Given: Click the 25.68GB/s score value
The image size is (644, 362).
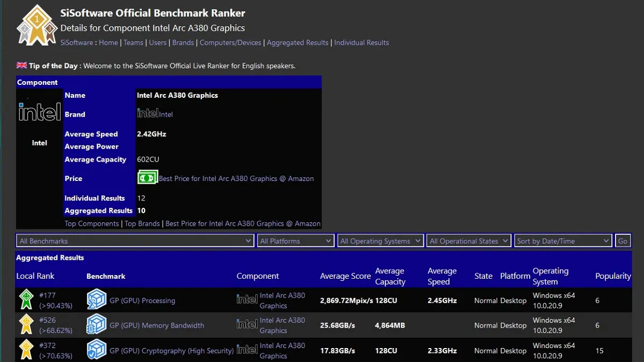Looking at the screenshot, I should 338,325.
